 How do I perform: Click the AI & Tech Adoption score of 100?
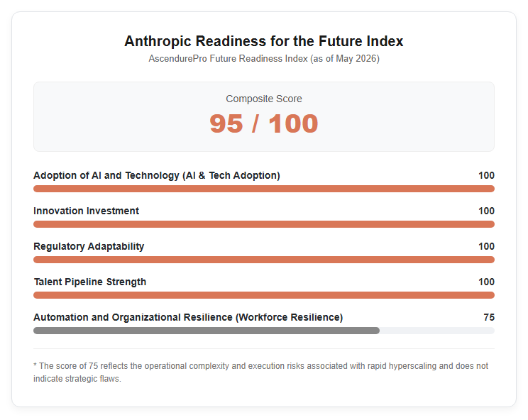[x=486, y=175]
